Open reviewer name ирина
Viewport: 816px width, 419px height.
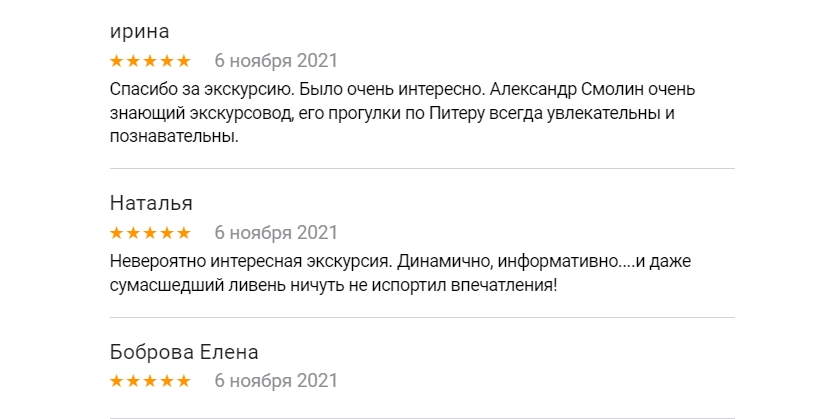140,31
